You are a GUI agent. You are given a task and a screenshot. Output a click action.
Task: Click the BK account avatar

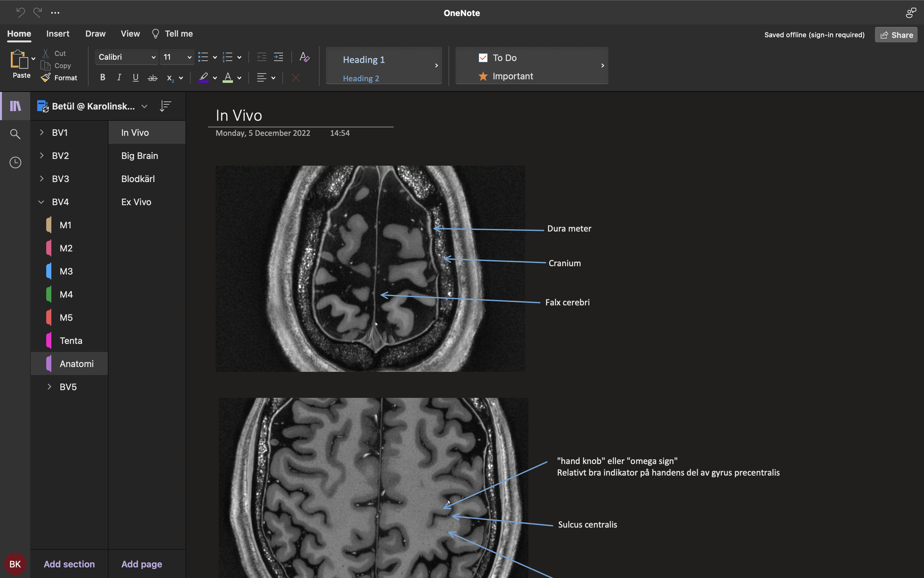15,564
